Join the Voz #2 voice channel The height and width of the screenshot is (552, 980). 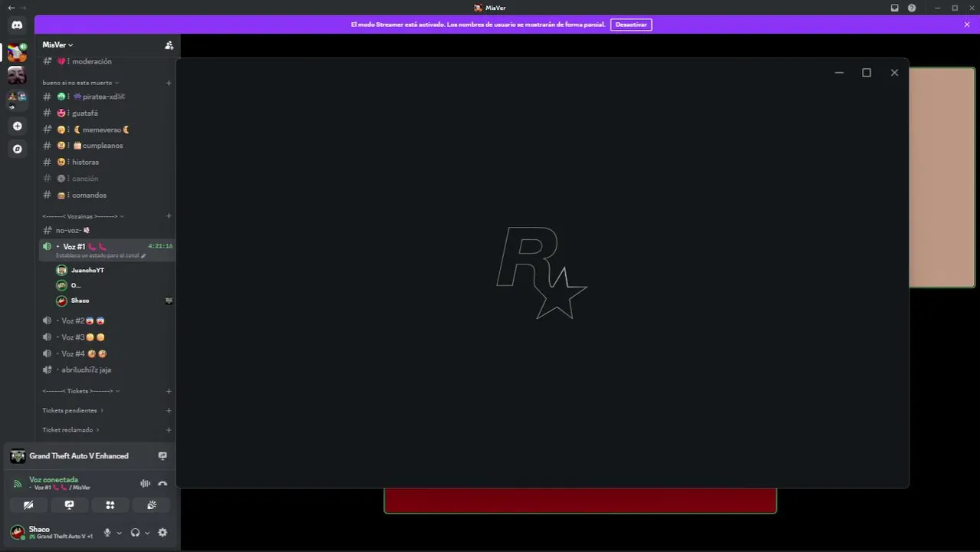coord(107,320)
